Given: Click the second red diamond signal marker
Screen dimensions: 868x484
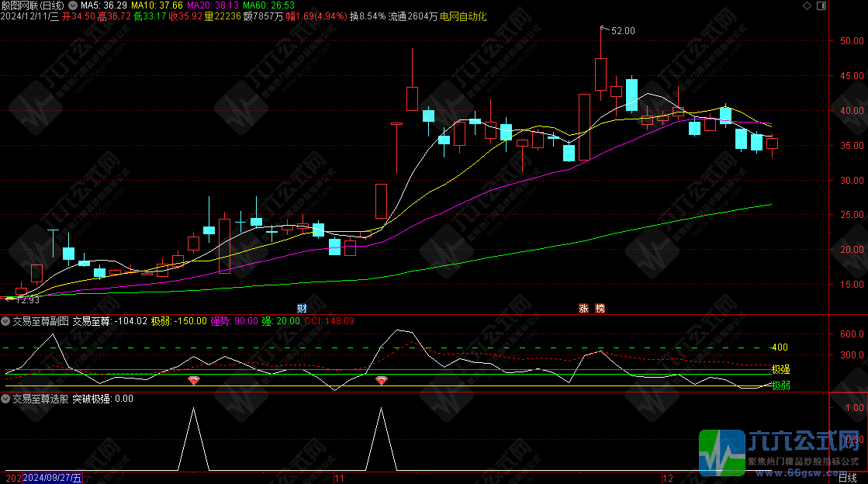Looking at the screenshot, I should coord(381,380).
